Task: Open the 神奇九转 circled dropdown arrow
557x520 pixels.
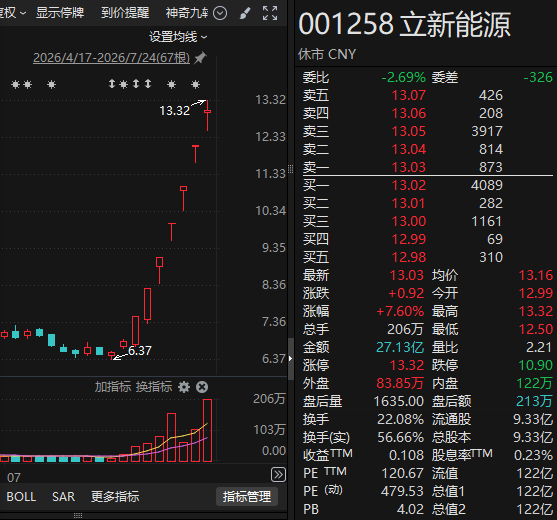Action: 220,13
